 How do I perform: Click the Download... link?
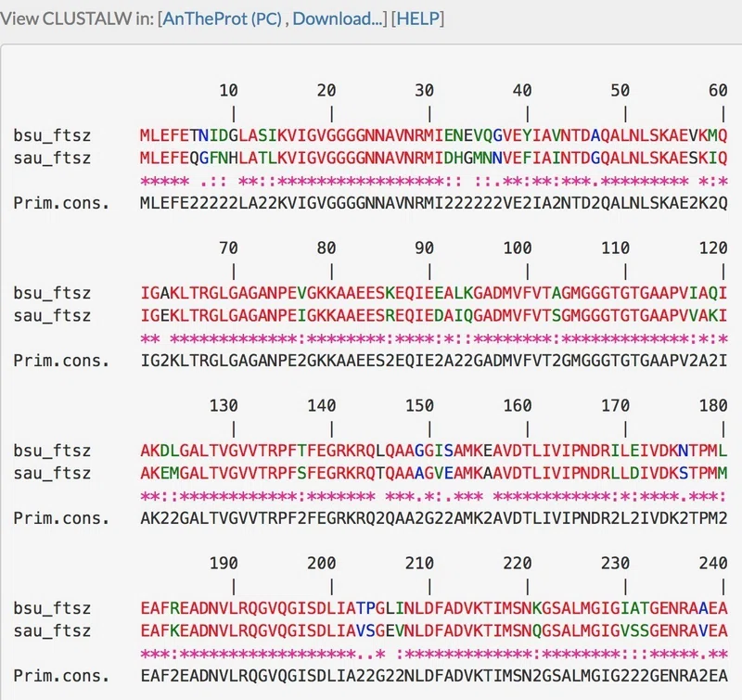click(x=338, y=19)
